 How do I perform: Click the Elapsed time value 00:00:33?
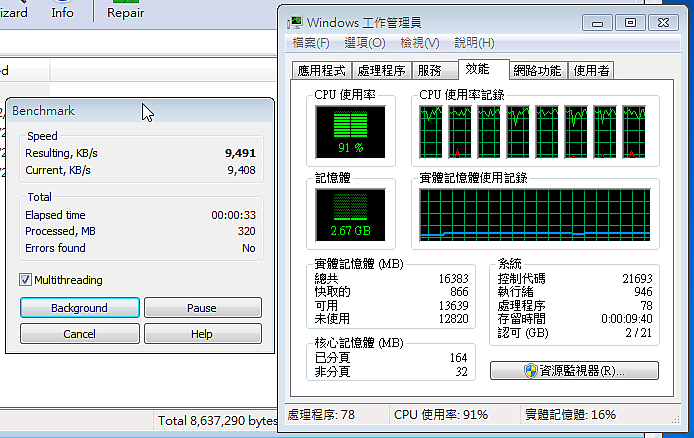[233, 215]
